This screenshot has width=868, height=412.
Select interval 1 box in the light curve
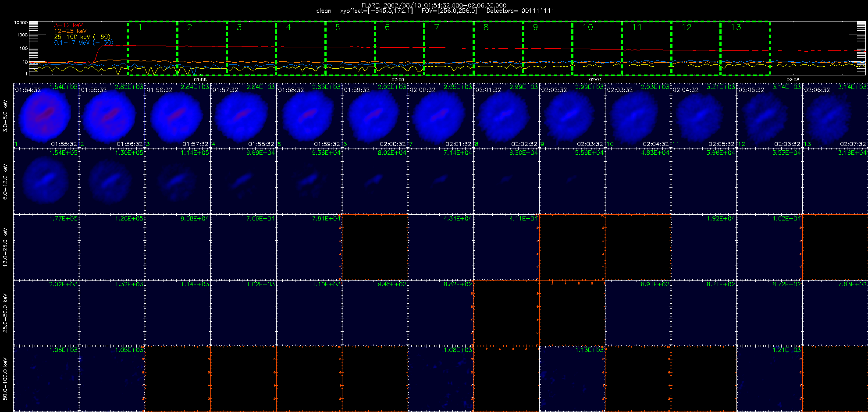click(153, 48)
